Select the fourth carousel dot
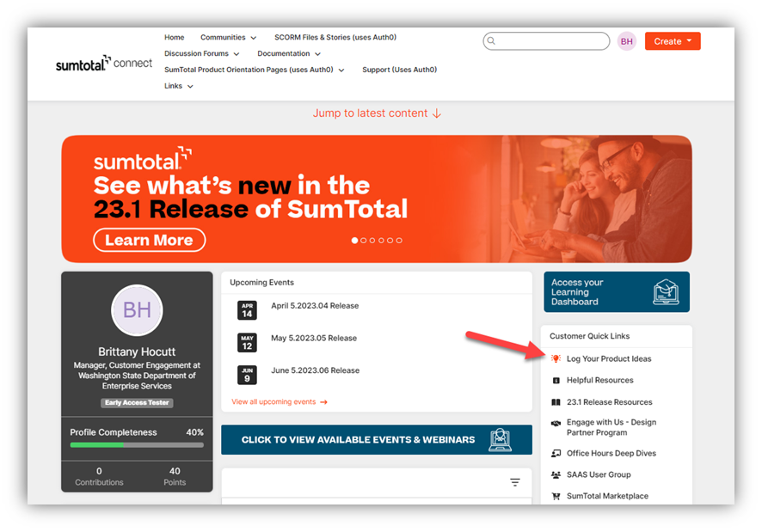Viewport: 762px width, 532px height. 382,241
